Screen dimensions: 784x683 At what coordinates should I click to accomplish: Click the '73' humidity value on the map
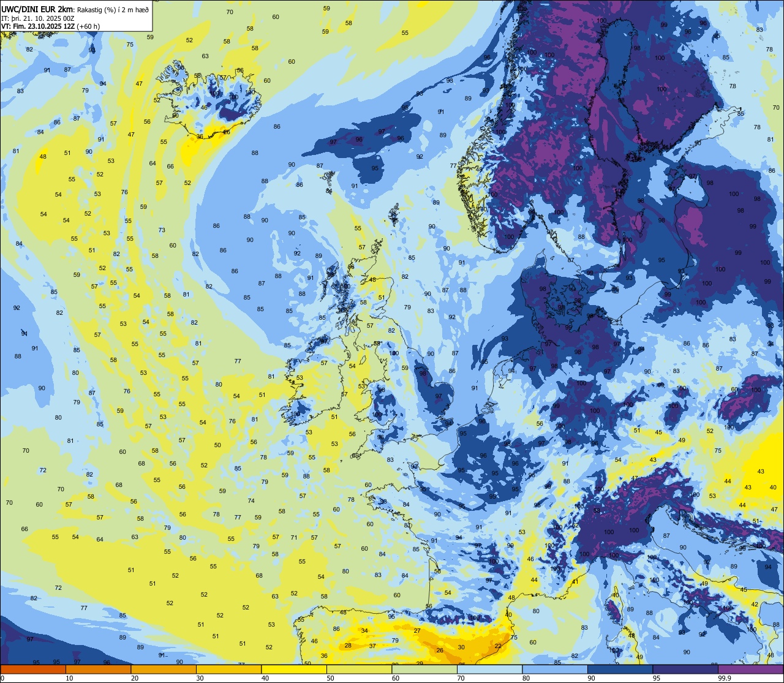pos(162,230)
